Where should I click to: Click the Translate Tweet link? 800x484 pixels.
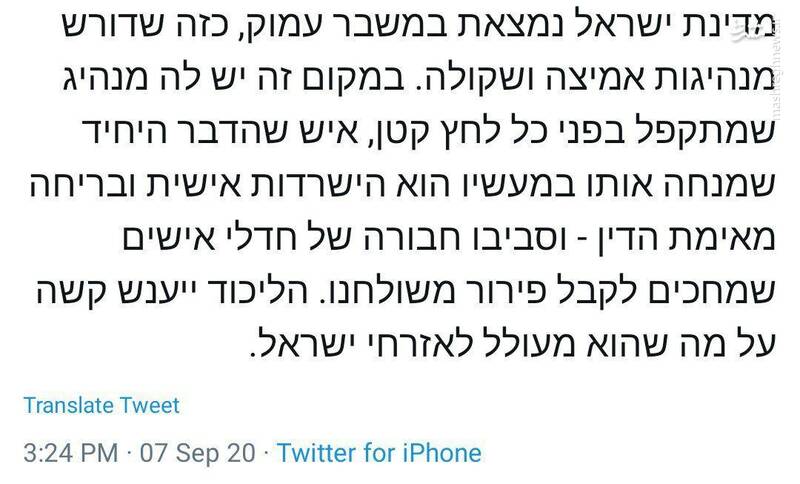pyautogui.click(x=101, y=405)
